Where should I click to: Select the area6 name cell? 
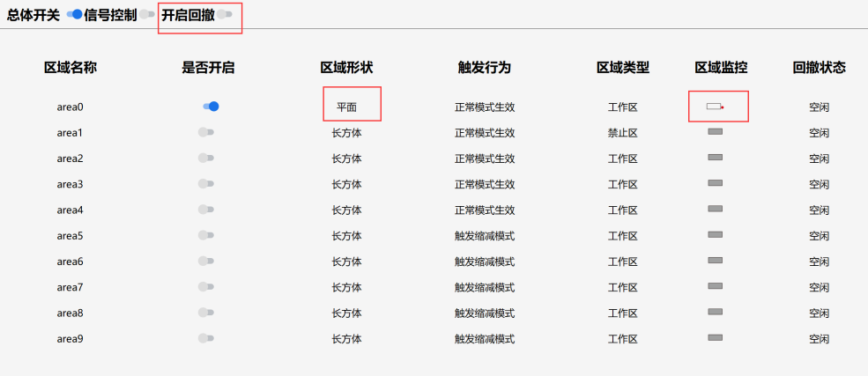click(70, 262)
